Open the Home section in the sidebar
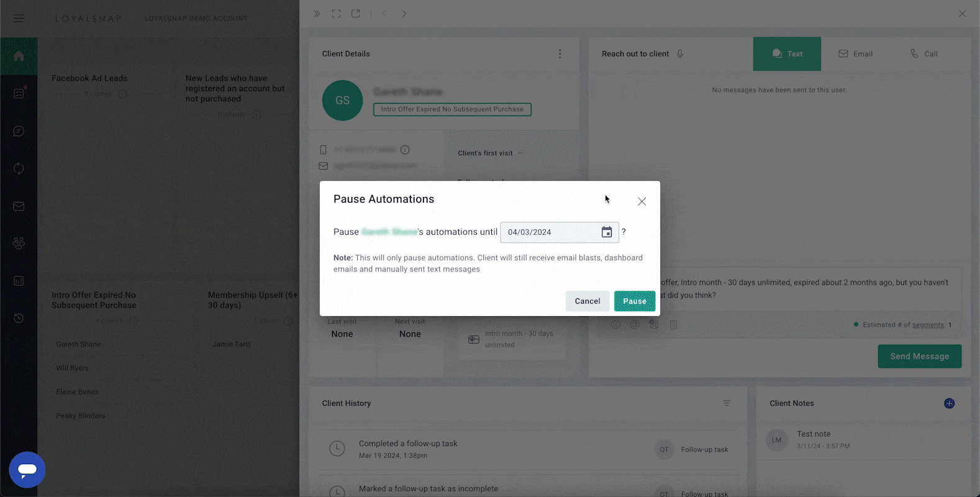 click(x=19, y=55)
